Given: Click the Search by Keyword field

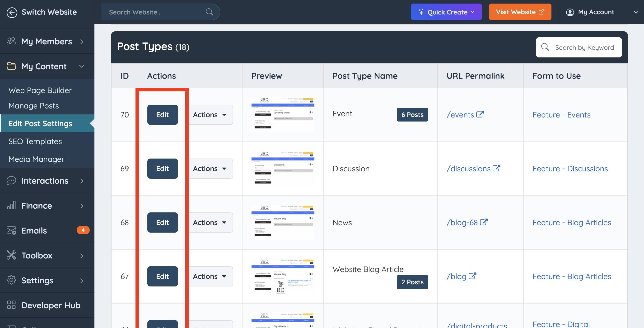Looking at the screenshot, I should pos(584,47).
